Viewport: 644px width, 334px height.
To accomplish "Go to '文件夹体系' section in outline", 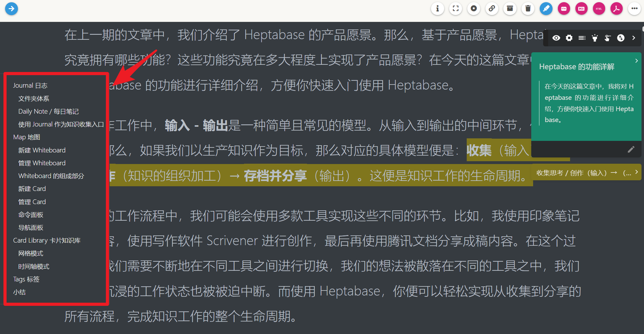I will (x=34, y=99).
